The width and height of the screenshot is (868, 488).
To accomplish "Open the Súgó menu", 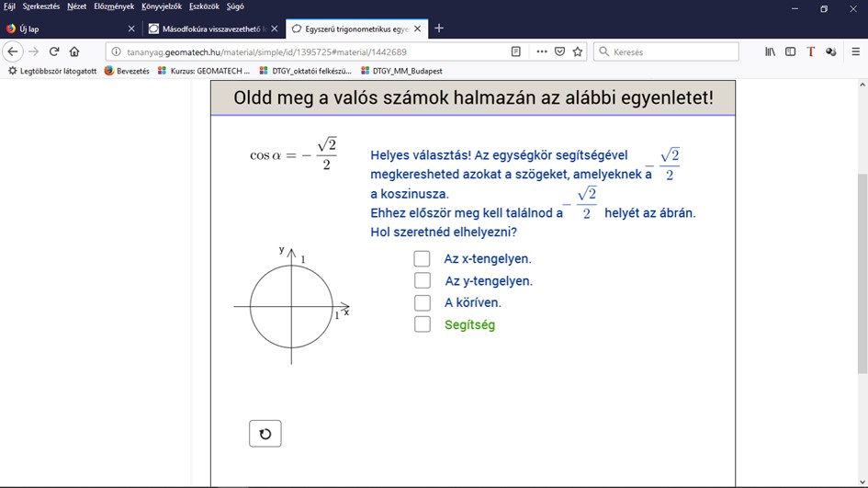I will pos(235,6).
